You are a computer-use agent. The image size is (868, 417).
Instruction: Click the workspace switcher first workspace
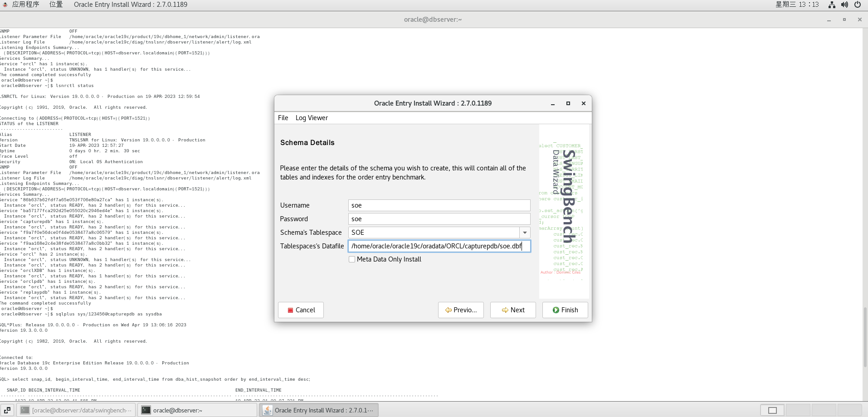(x=773, y=410)
